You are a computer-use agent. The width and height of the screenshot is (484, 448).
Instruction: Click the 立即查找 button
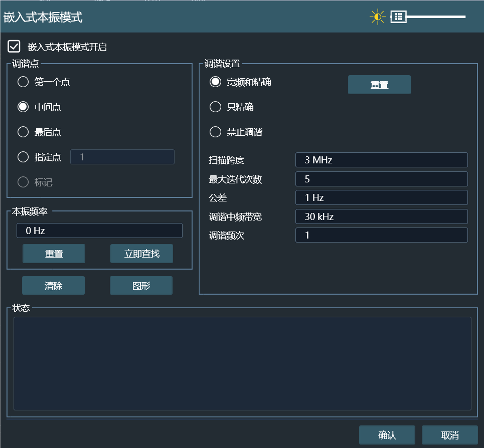tap(141, 254)
